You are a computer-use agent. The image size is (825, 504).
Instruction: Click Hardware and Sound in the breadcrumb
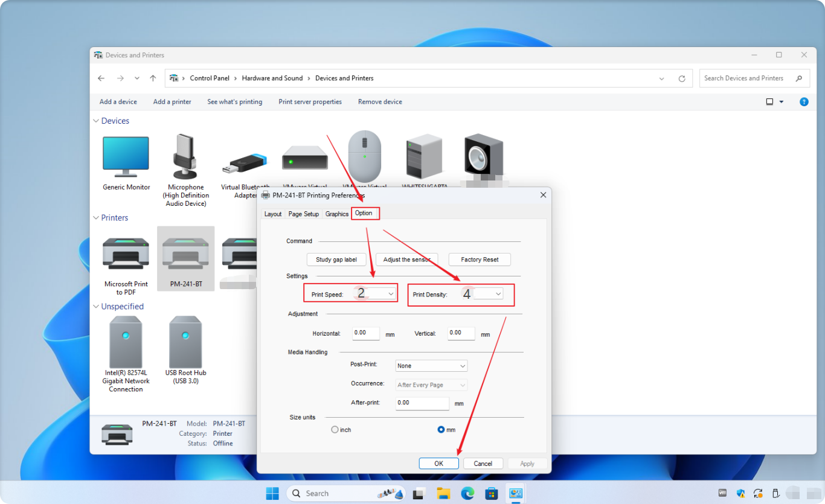point(272,78)
